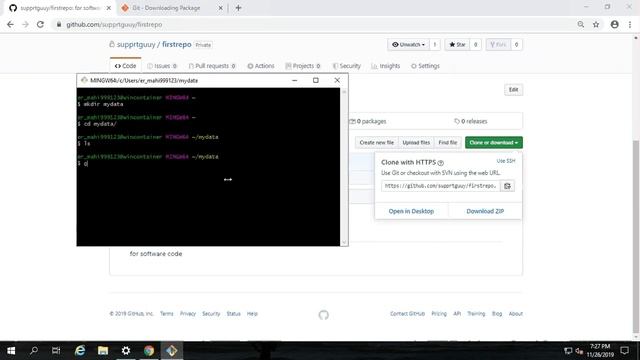Click the browser page vertical scrollbar

[636, 237]
